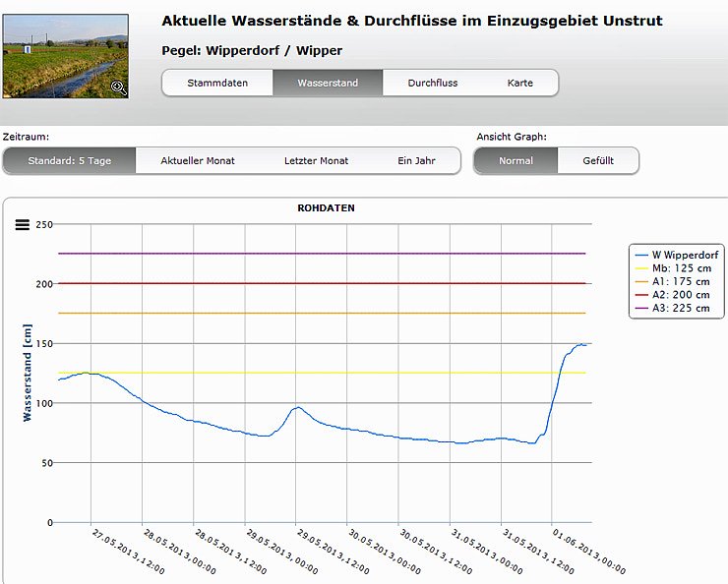Select the Wasserstand tab
This screenshot has height=584, width=728.
(x=328, y=83)
